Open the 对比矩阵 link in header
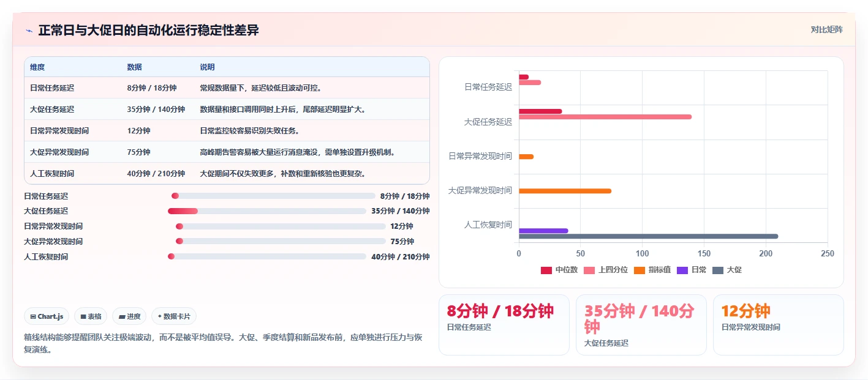Image resolution: width=868 pixels, height=380 pixels. 826,29
